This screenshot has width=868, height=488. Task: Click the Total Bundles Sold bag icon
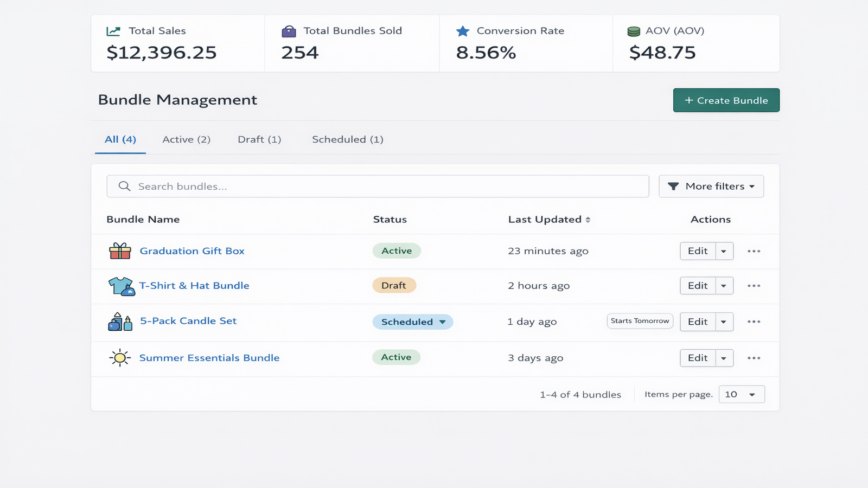tap(289, 31)
